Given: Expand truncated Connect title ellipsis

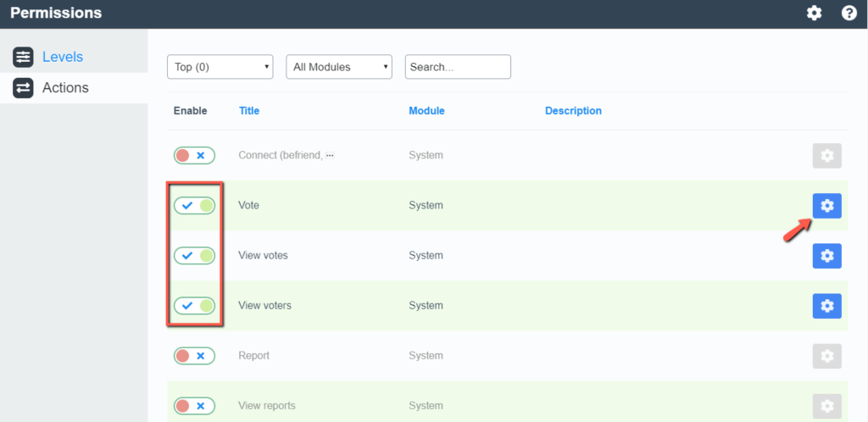Looking at the screenshot, I should point(330,155).
